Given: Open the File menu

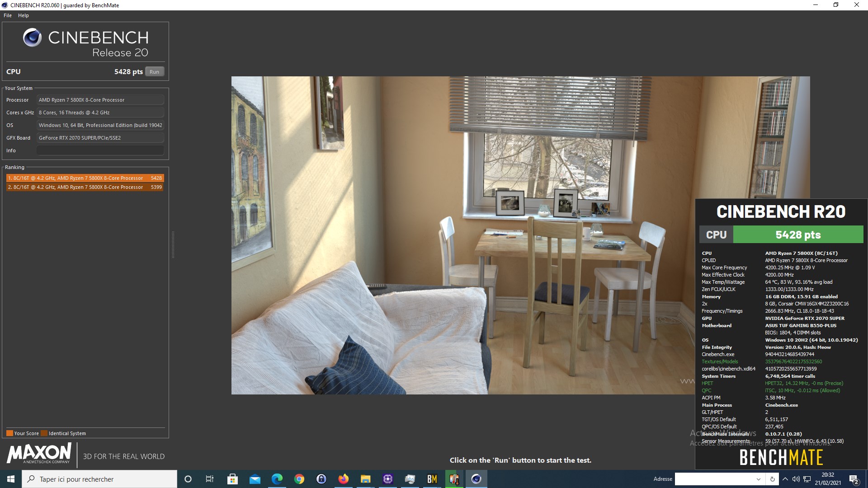Looking at the screenshot, I should click(x=8, y=15).
